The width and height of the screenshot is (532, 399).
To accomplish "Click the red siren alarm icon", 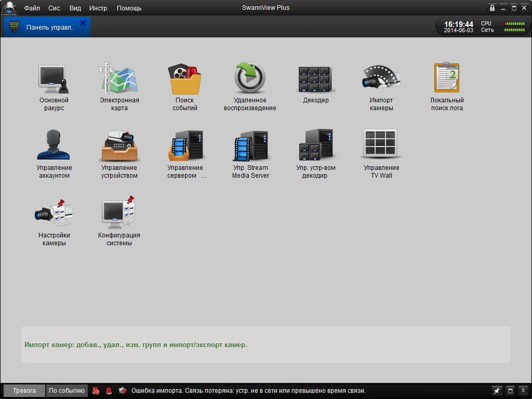I will click(109, 391).
